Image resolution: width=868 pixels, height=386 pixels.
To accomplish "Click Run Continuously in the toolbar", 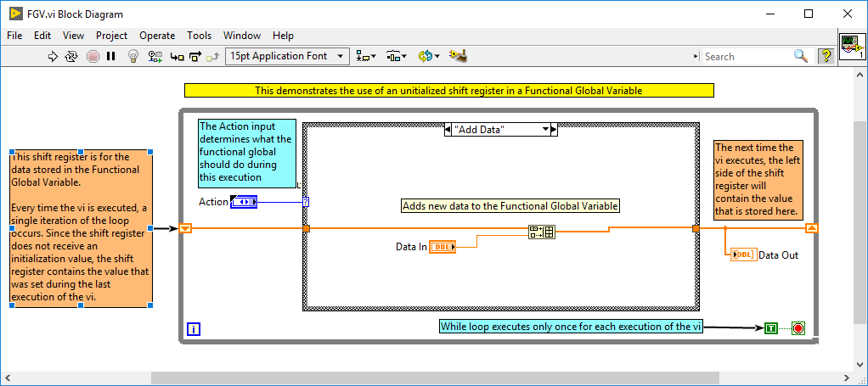I will (x=72, y=57).
